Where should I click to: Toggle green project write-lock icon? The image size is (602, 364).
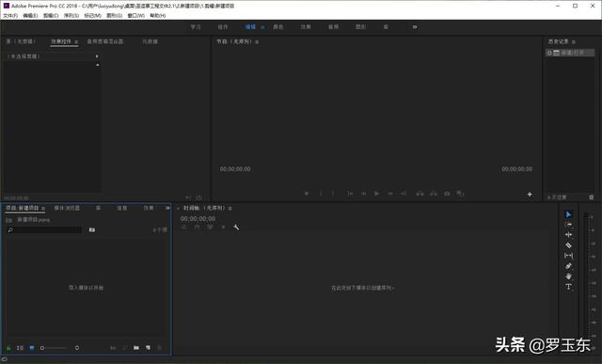[8, 348]
